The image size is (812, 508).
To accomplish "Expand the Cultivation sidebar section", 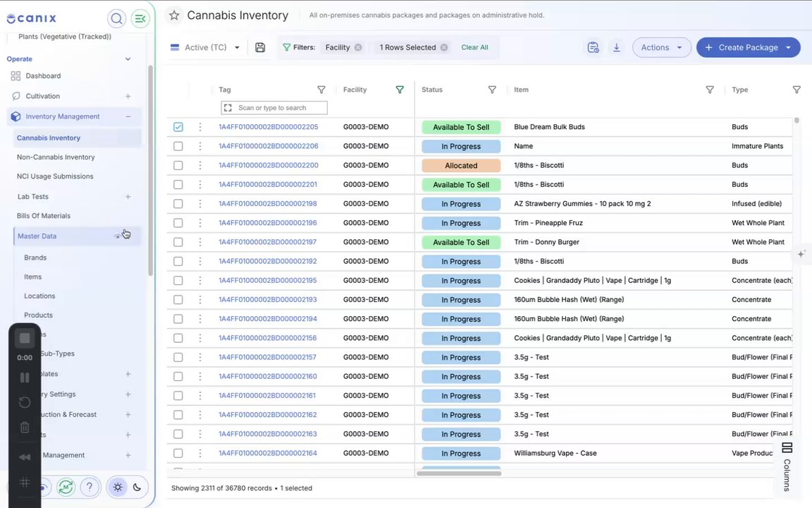I will (x=128, y=97).
